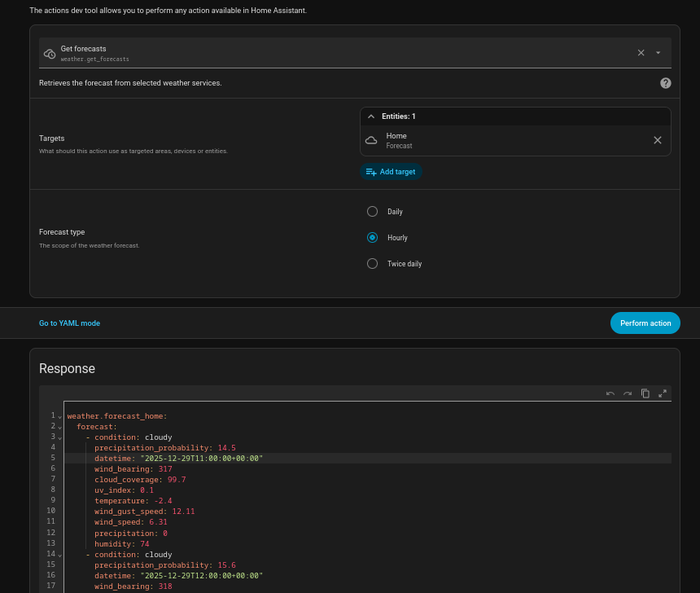700x593 pixels.
Task: Open help for Get forecasts action
Action: point(665,83)
